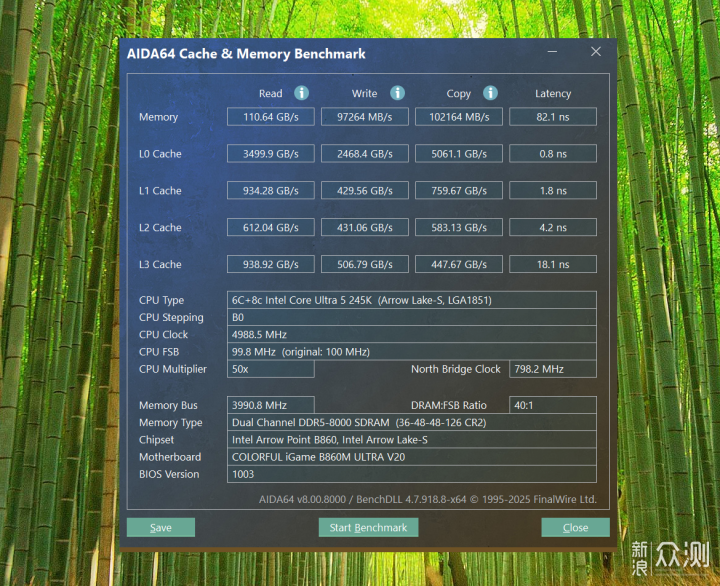The height and width of the screenshot is (586, 720).
Task: Click DRAM:FSB Ratio value 40:1
Action: point(553,405)
